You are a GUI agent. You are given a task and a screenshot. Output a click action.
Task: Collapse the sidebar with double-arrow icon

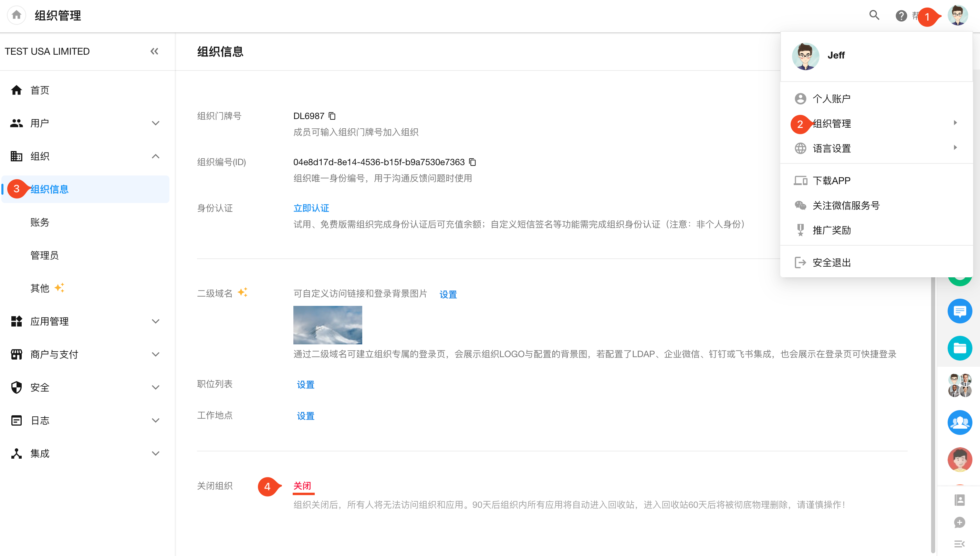click(x=154, y=51)
